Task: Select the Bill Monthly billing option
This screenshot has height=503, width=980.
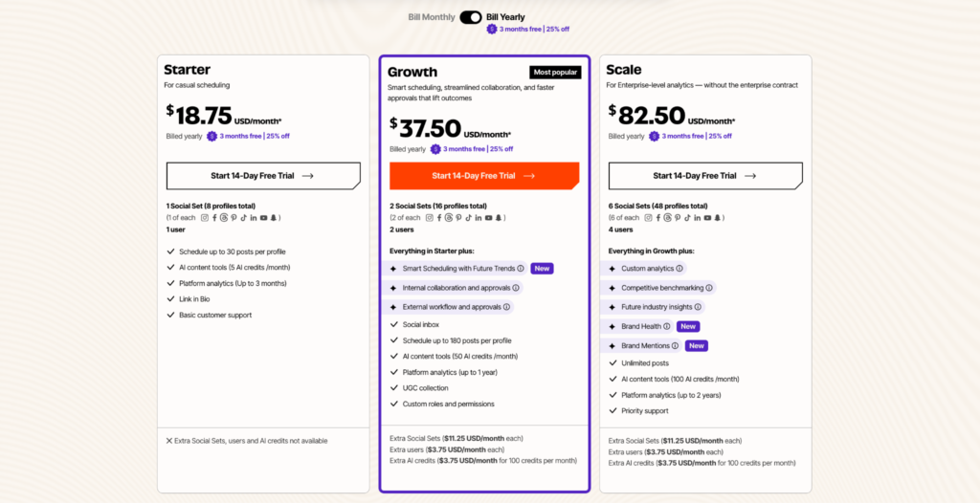Action: tap(433, 17)
